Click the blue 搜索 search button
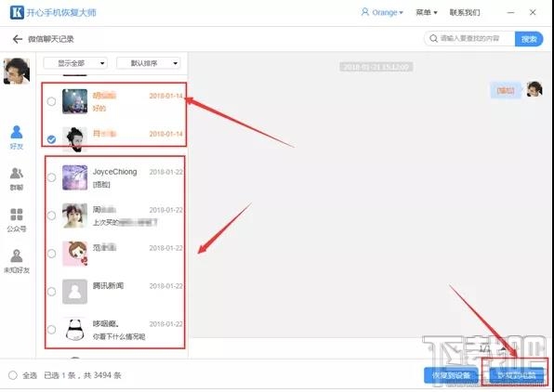Viewport: 554px width, 392px height. (529, 39)
